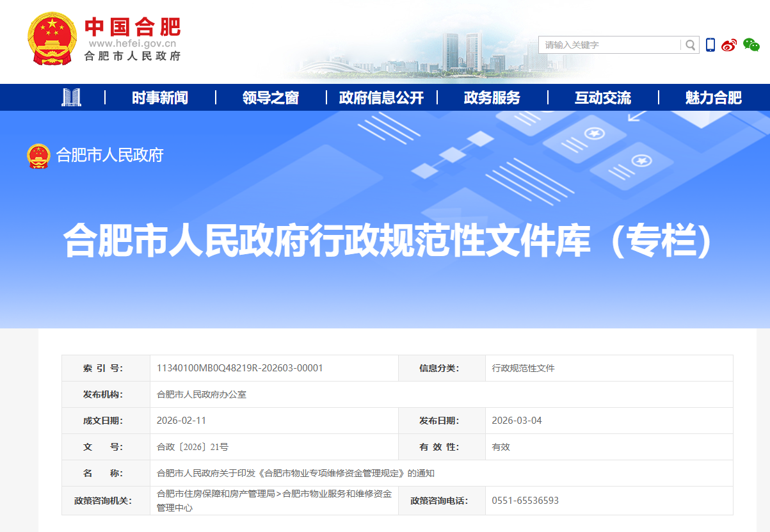Image resolution: width=770 pixels, height=532 pixels.
Task: Open the mobile version icon
Action: tap(709, 45)
